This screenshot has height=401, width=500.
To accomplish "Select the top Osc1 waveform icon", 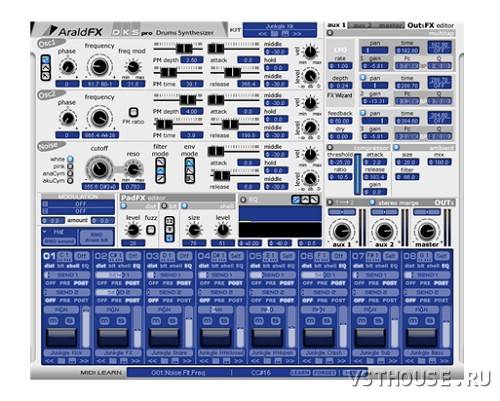I will [46, 60].
